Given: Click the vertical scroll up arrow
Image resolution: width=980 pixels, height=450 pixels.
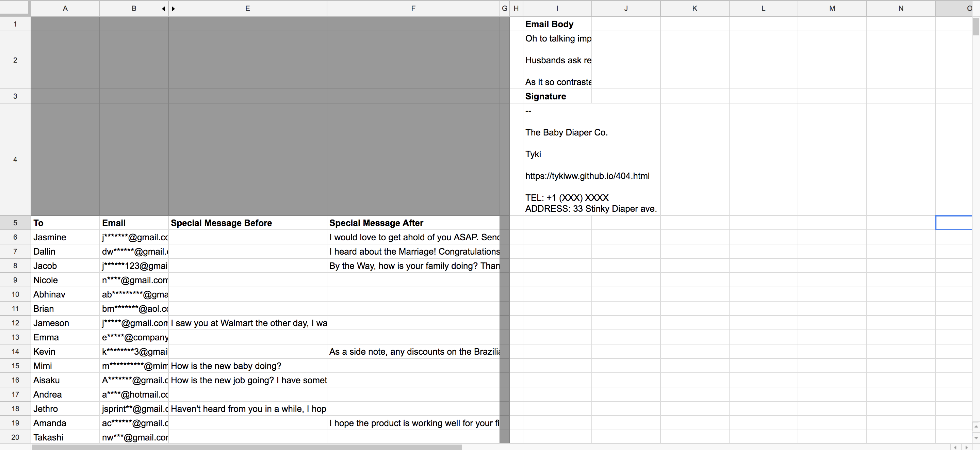Looking at the screenshot, I should point(976,427).
